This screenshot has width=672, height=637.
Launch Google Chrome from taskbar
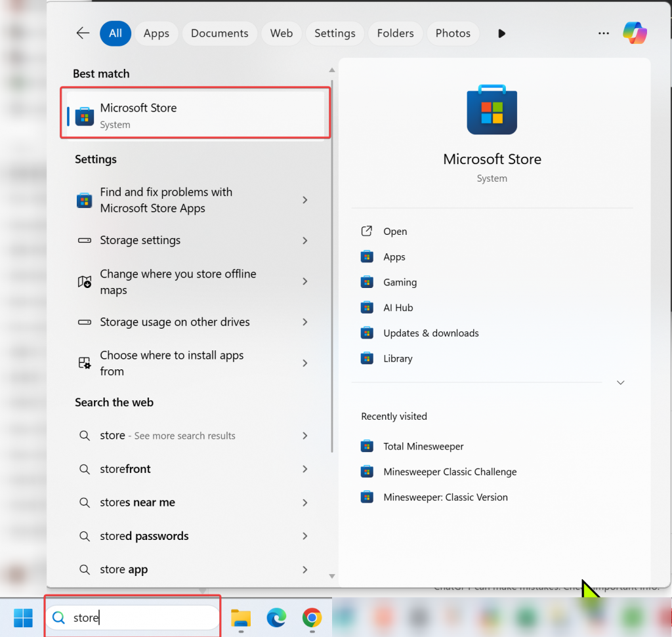point(312,618)
